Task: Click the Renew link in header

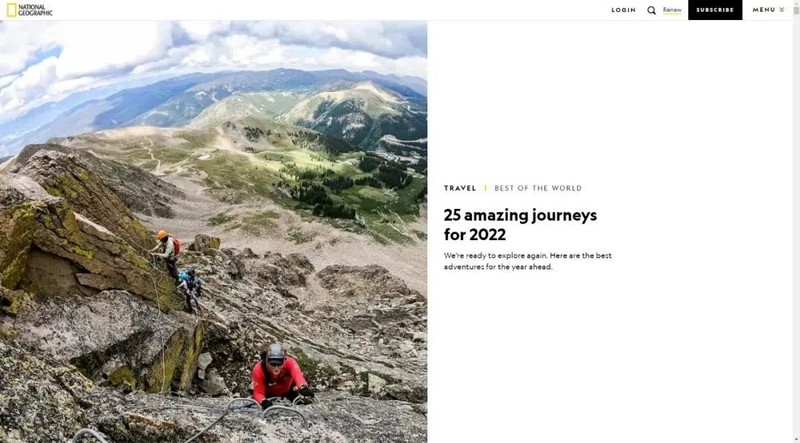Action: [672, 10]
